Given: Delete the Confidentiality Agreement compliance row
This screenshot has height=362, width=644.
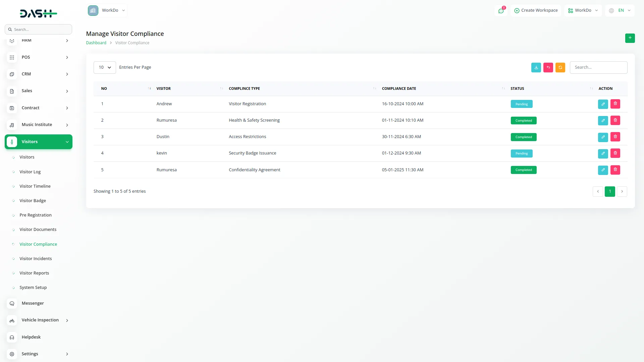Looking at the screenshot, I should pos(615,170).
